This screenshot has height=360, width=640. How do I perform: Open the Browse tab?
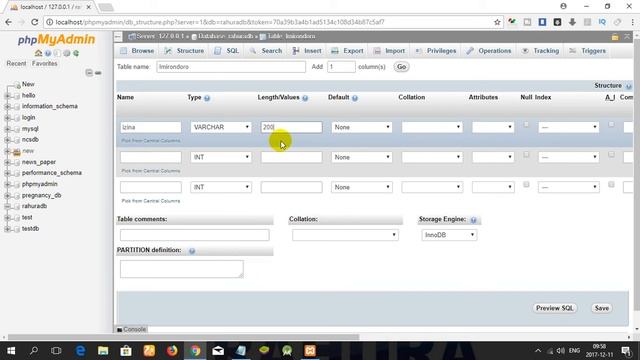point(137,51)
